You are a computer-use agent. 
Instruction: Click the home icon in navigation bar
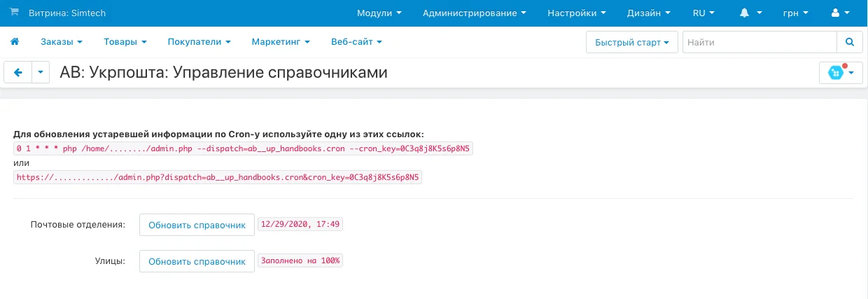15,42
